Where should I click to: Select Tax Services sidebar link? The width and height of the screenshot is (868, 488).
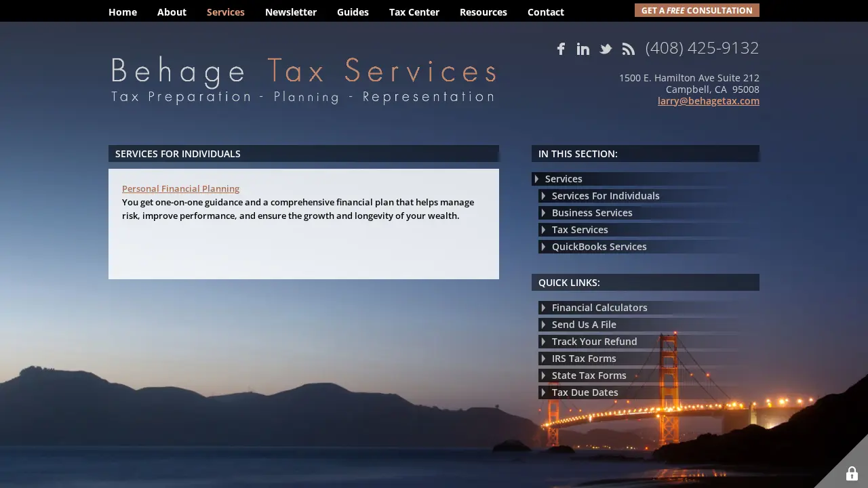click(x=649, y=230)
